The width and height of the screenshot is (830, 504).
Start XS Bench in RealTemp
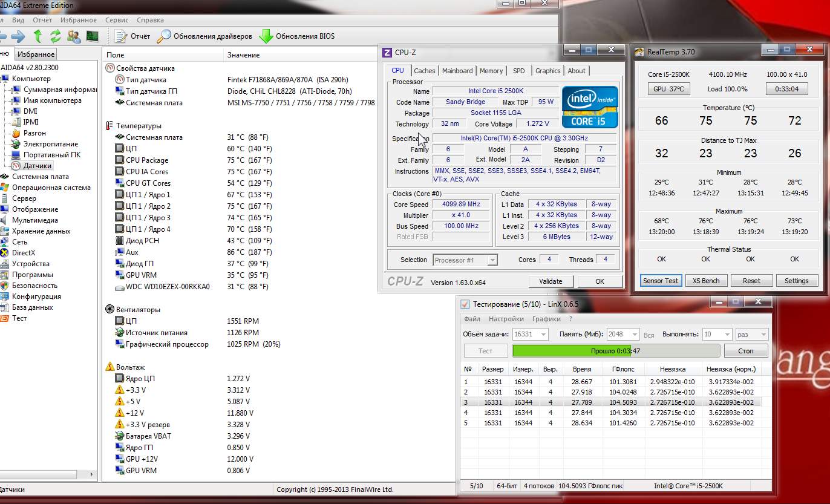[x=706, y=281]
